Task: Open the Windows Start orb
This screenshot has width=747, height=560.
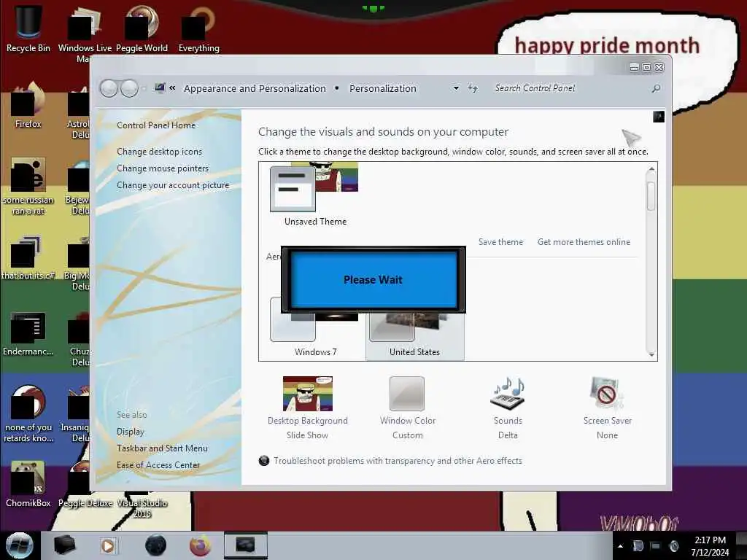Action: (19, 545)
